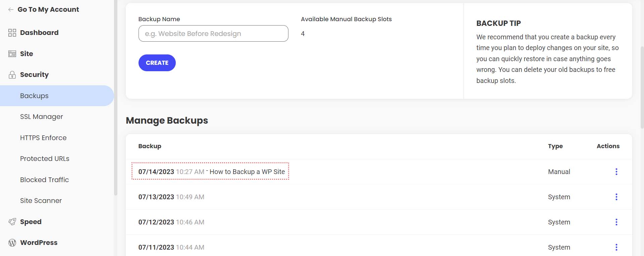Open the Blocked Traffic page

44,180
